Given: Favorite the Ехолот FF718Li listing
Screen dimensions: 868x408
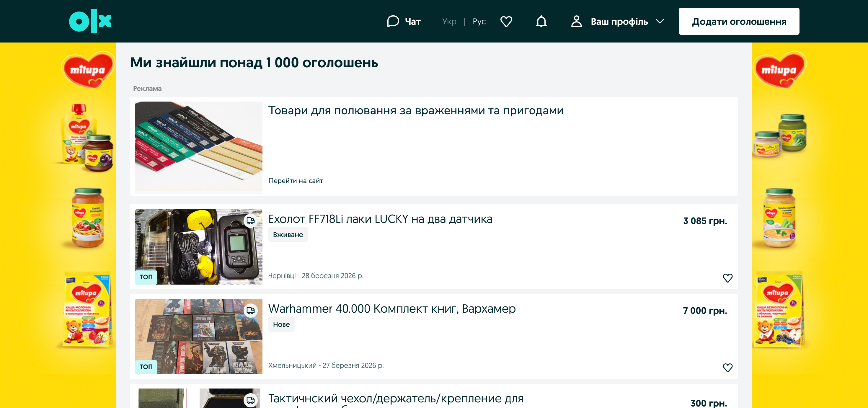Looking at the screenshot, I should pyautogui.click(x=727, y=278).
